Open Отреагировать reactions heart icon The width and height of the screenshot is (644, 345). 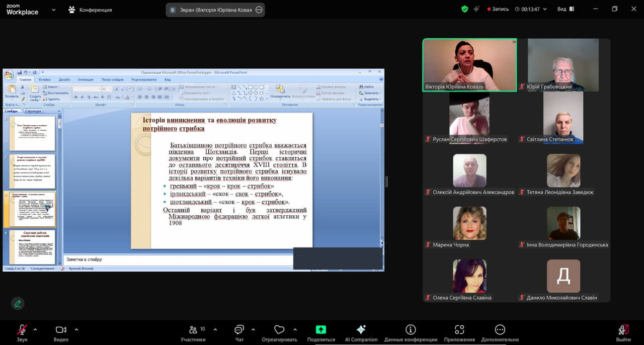(279, 330)
